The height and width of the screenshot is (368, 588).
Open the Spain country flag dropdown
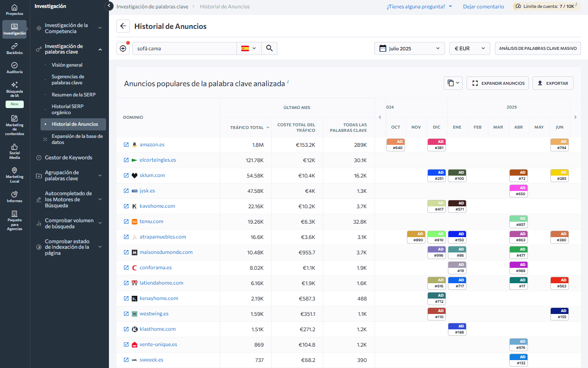pos(249,48)
